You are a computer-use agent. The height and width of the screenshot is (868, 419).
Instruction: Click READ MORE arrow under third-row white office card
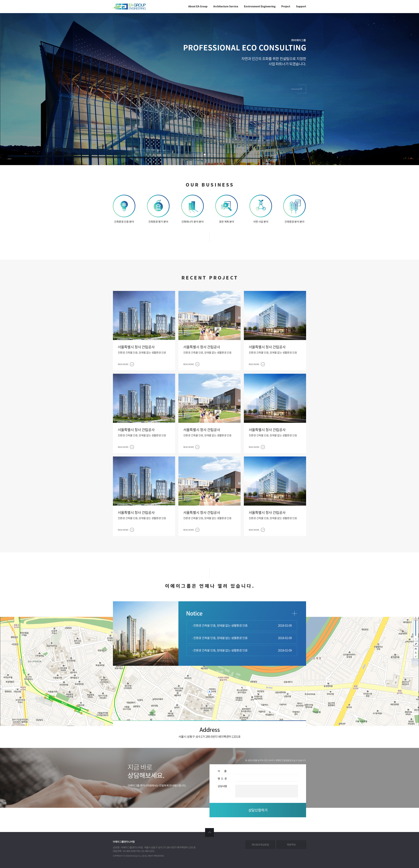[263, 530]
